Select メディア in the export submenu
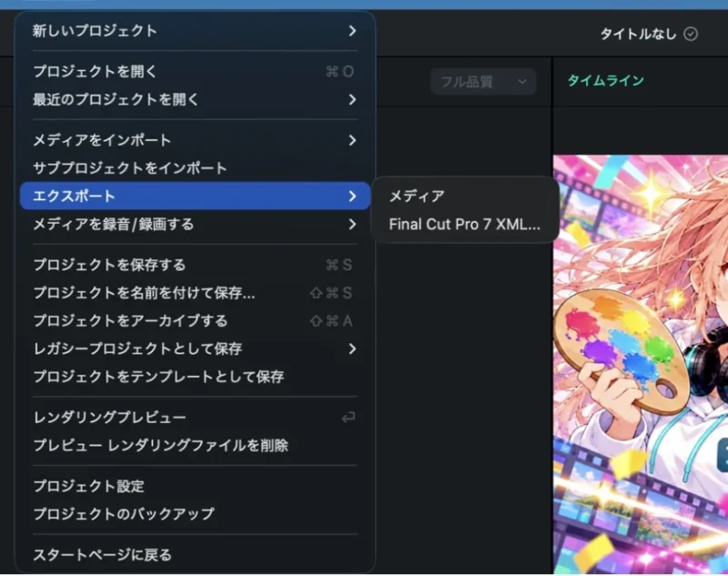This screenshot has width=728, height=576. 465,197
